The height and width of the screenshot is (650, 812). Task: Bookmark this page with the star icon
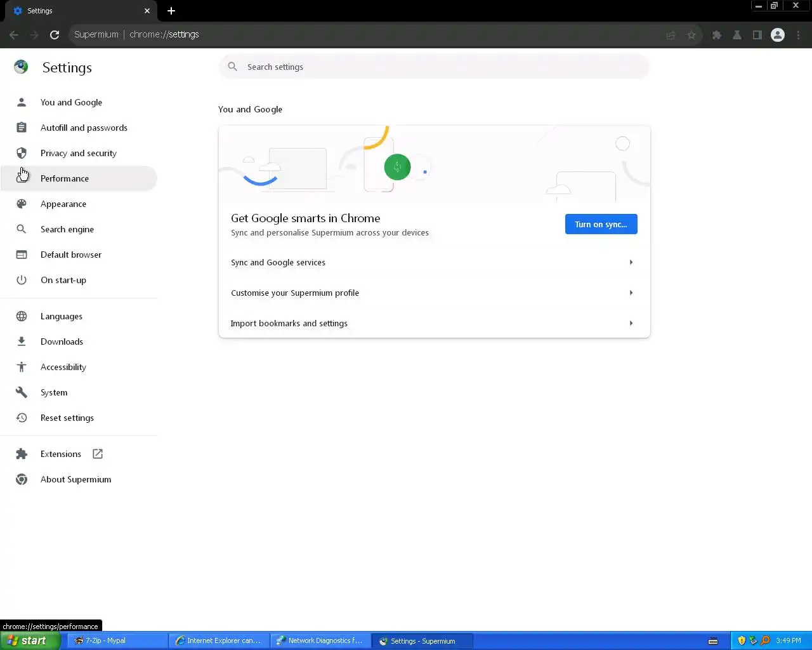(691, 35)
